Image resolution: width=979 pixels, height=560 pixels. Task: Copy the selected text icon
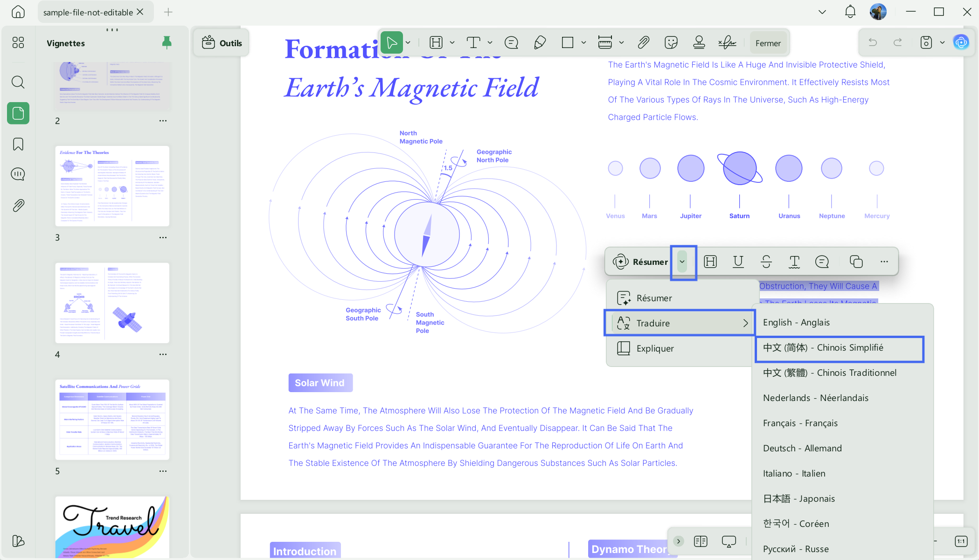[856, 262]
